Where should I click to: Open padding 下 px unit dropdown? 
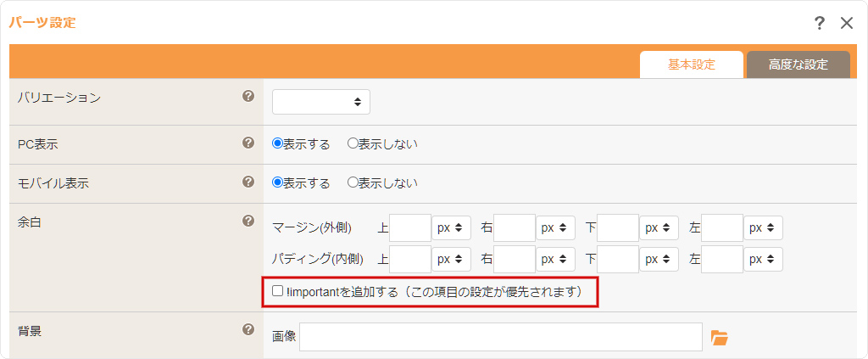pos(659,259)
